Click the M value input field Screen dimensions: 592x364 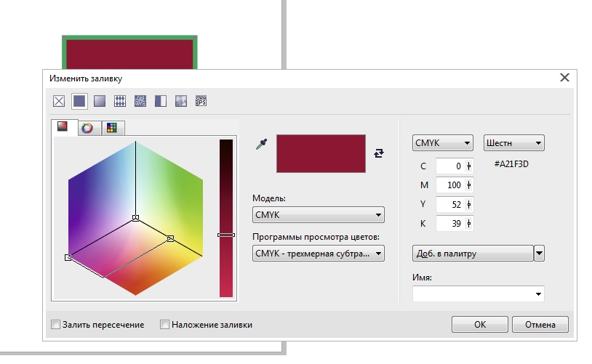450,185
